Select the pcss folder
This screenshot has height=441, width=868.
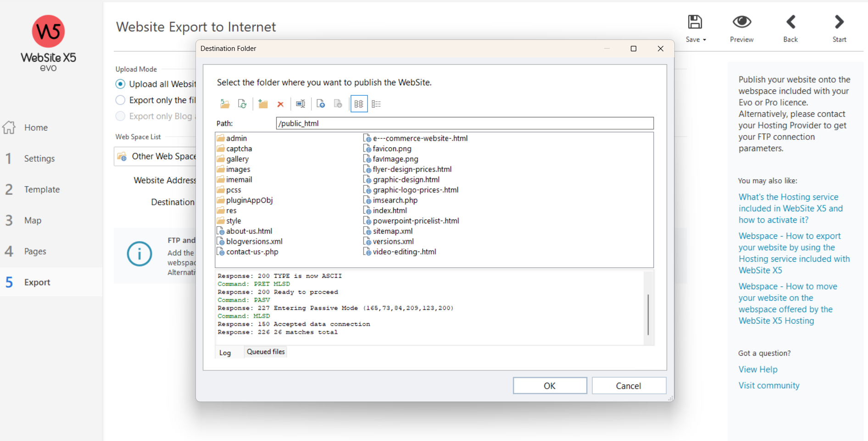click(229, 190)
